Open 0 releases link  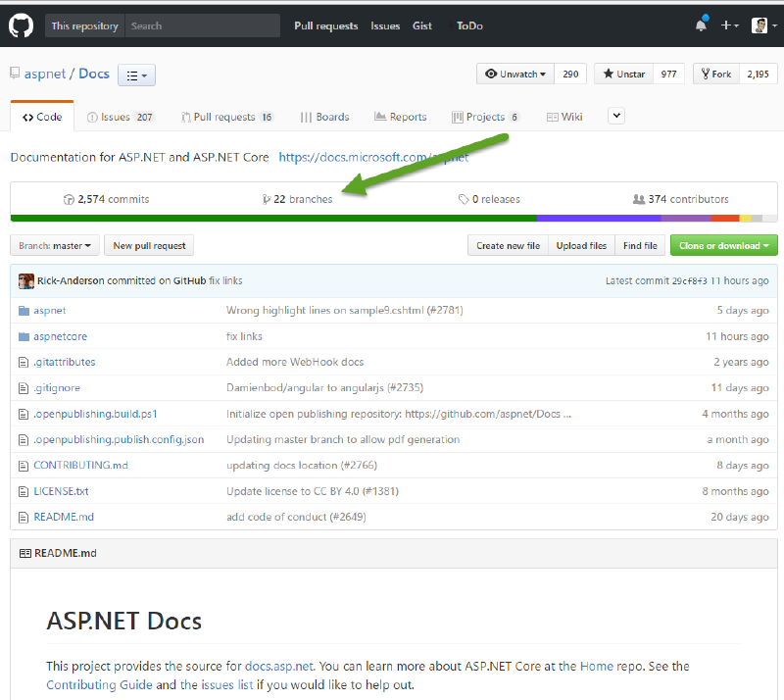pos(489,199)
